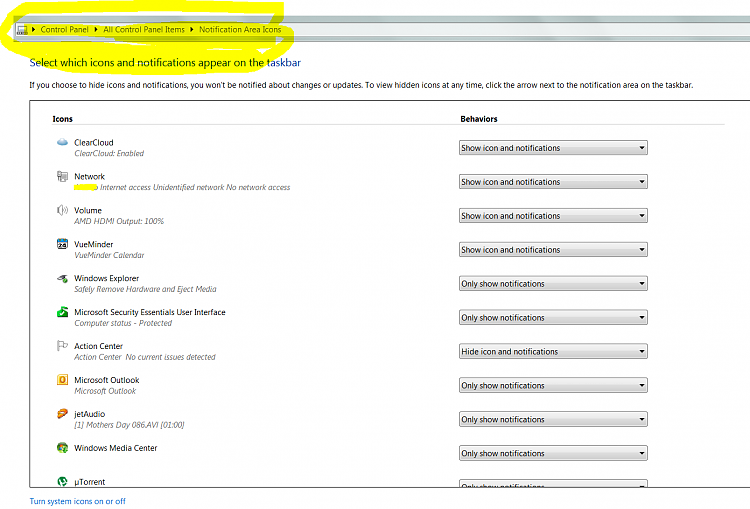750x509 pixels.
Task: Click the VueMinder row name label
Action: click(94, 244)
